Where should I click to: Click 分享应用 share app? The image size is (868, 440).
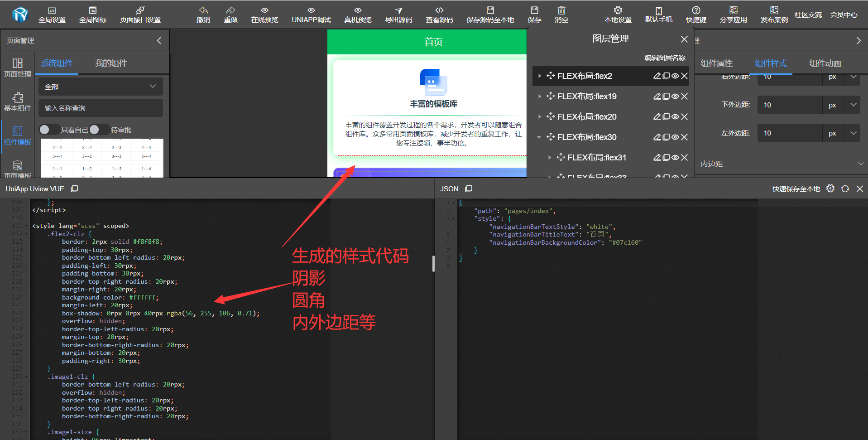pyautogui.click(x=734, y=15)
